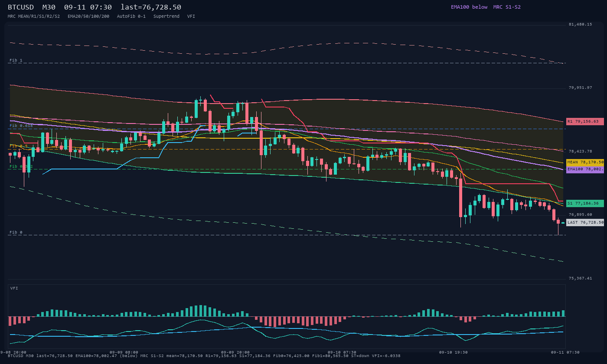Click the S1 77,184.36 green label

(x=585, y=203)
